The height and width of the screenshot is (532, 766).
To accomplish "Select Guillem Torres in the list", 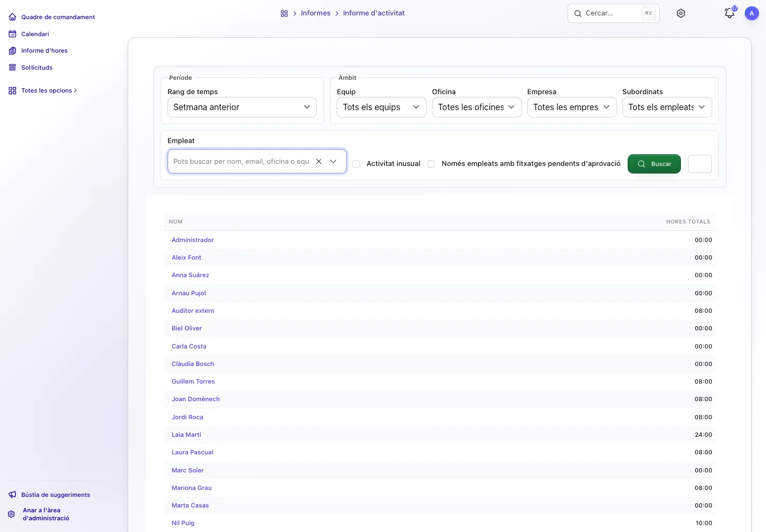I will [193, 381].
